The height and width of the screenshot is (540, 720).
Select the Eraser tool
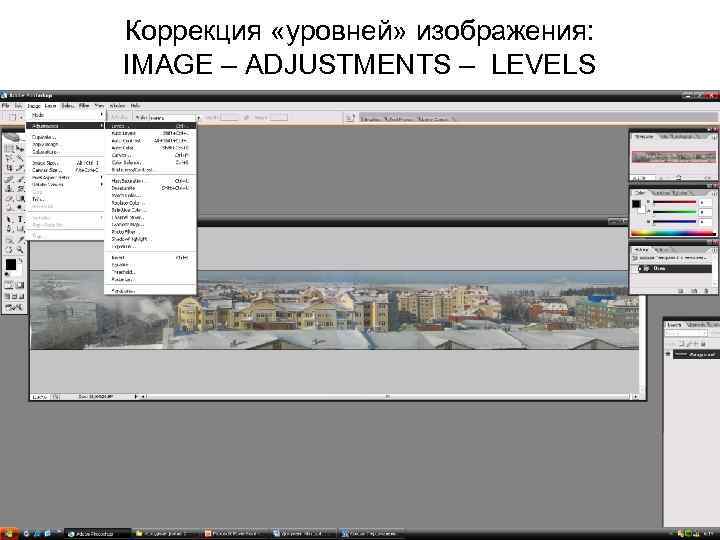click(x=9, y=198)
